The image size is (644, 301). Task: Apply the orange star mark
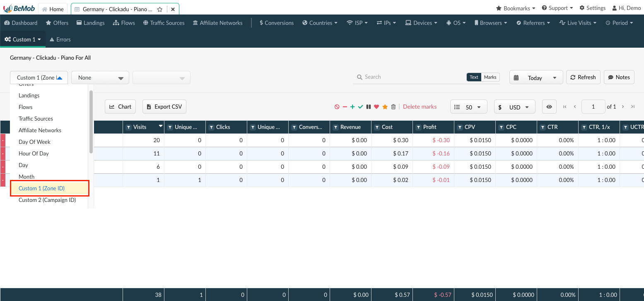click(385, 107)
